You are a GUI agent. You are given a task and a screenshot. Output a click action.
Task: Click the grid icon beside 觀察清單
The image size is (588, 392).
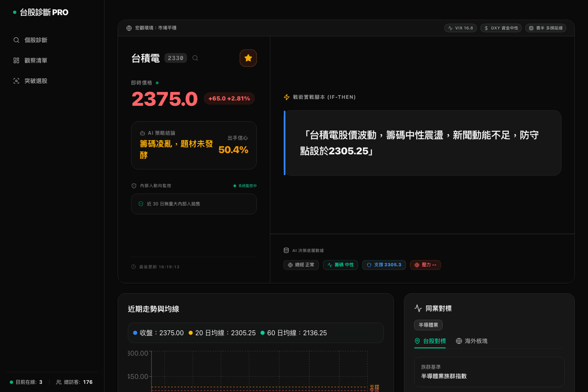pos(16,60)
